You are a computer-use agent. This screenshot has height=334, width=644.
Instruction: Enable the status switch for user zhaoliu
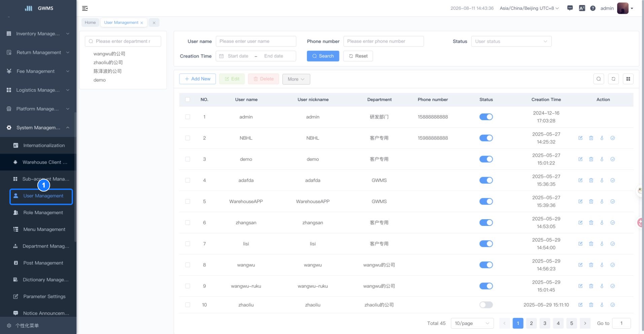[486, 305]
